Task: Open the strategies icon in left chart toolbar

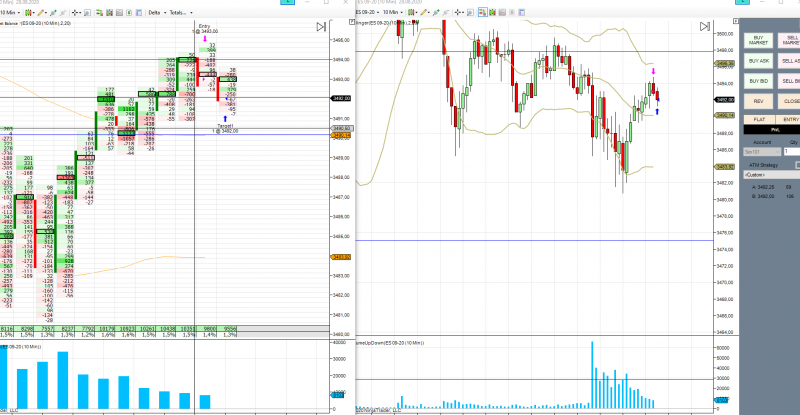Action: tap(119, 12)
